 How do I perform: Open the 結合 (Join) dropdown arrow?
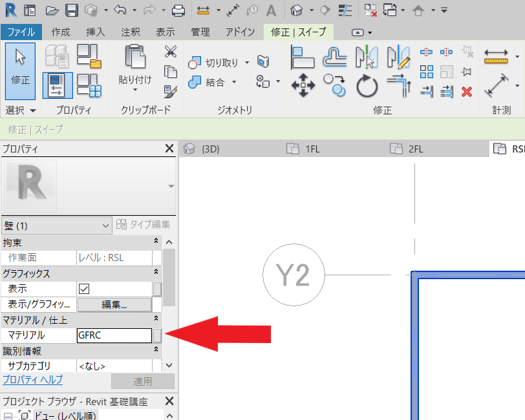pos(234,82)
